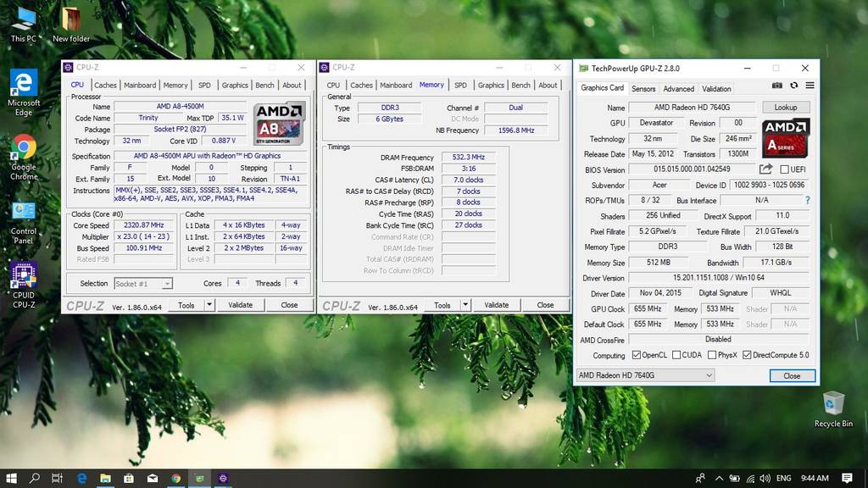This screenshot has height=488, width=868.
Task: Click the BIOS Version field in GPU-Z
Action: [692, 169]
